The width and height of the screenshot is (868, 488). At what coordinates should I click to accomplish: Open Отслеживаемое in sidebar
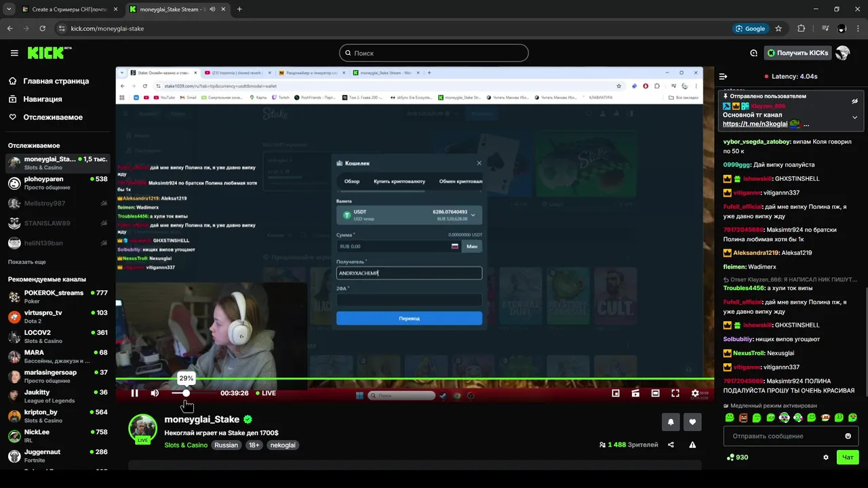[x=54, y=117]
